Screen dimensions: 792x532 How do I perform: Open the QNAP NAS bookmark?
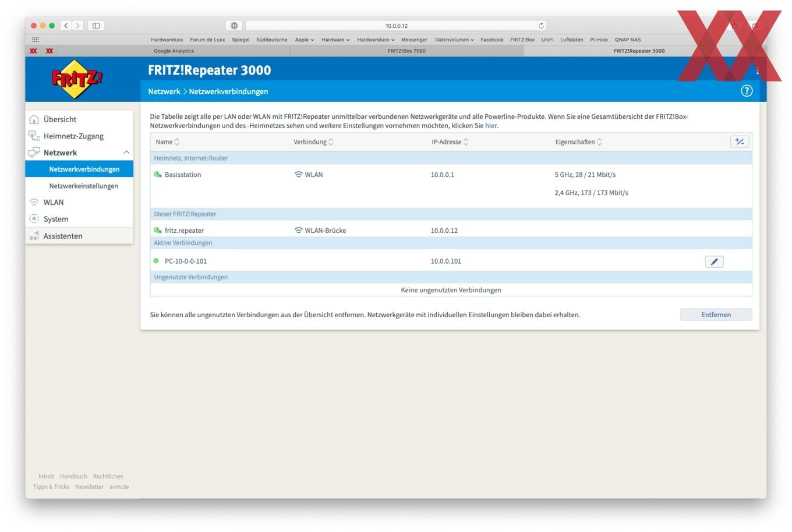628,40
